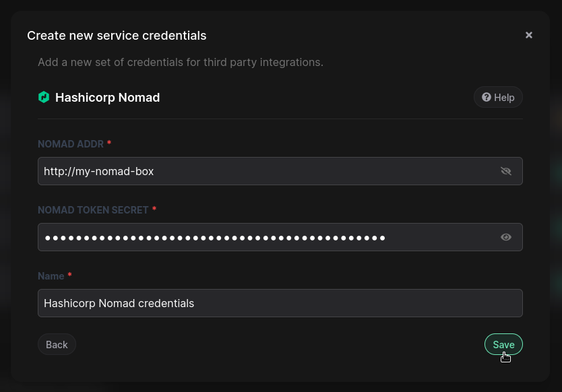Image resolution: width=562 pixels, height=392 pixels.
Task: Click the question mark icon in Help
Action: tap(486, 98)
